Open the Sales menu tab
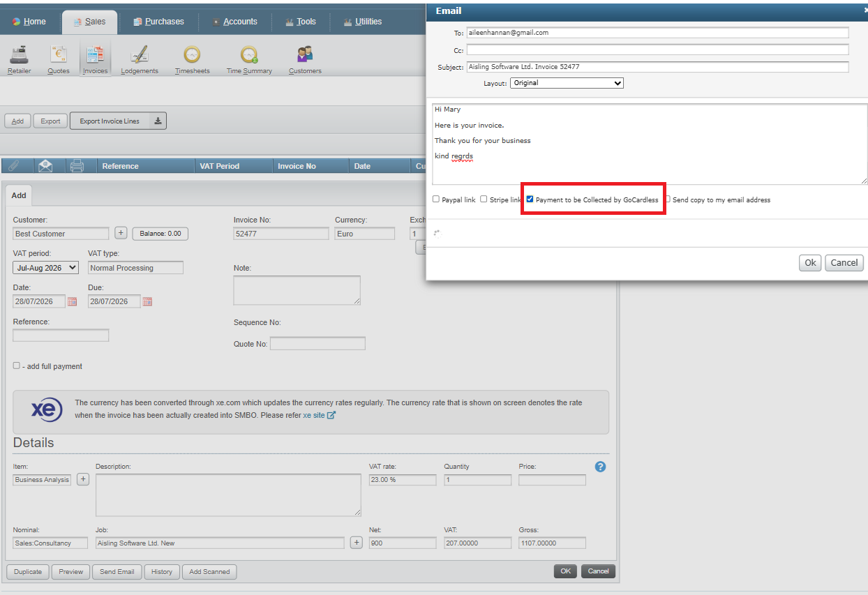Screen dimensions: 868x595 click(90, 22)
